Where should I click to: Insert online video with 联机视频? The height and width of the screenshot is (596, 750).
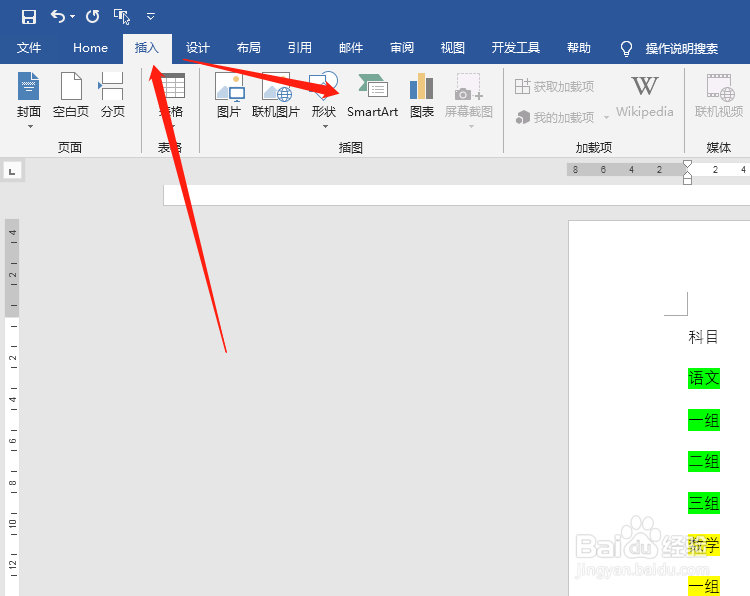[718, 95]
